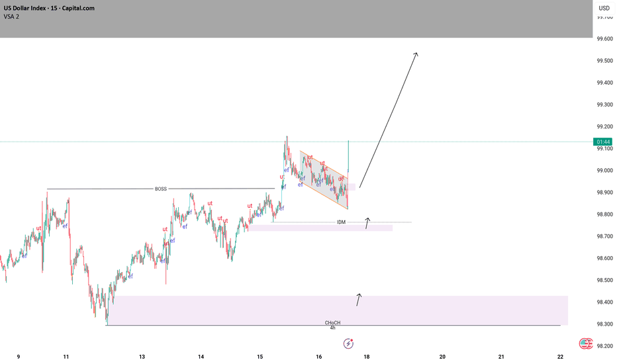Click date 18 on the time axis
This screenshot has width=617, height=364.
[x=367, y=357]
